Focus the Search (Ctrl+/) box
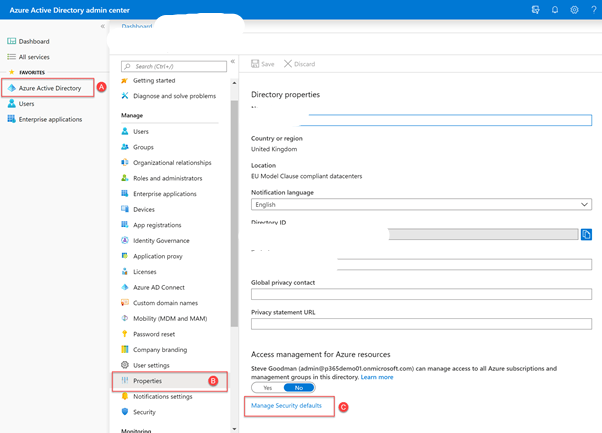This screenshot has width=602, height=433. pos(174,66)
